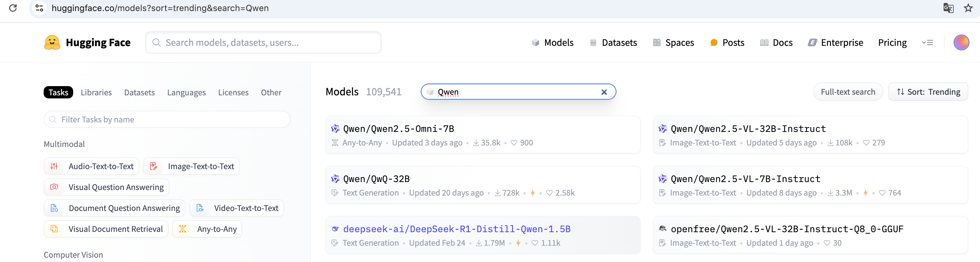980x262 pixels.
Task: Click lightning inference icon on QwQ-32B card
Action: 533,193
